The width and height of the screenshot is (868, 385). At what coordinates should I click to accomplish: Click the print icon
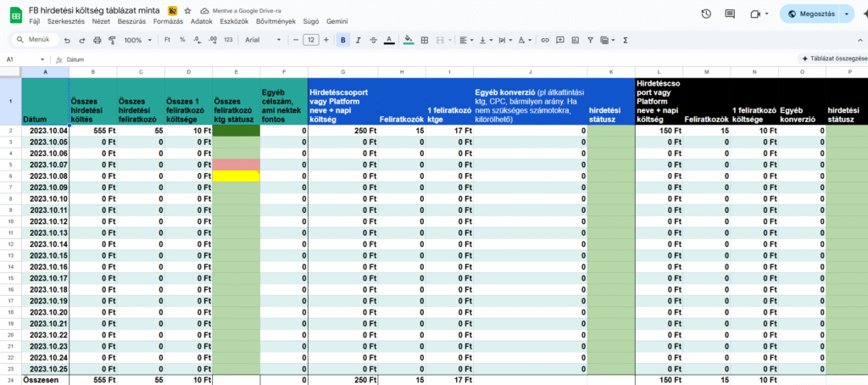97,40
